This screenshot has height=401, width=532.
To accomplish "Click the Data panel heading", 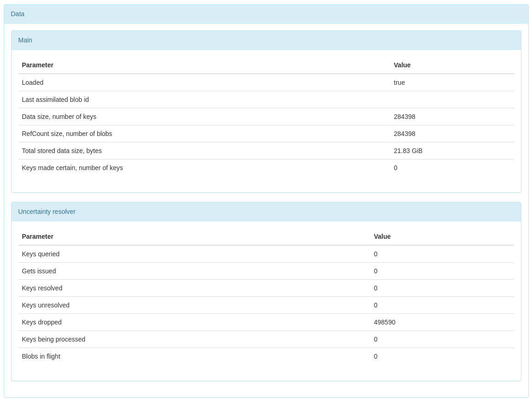I will (18, 14).
